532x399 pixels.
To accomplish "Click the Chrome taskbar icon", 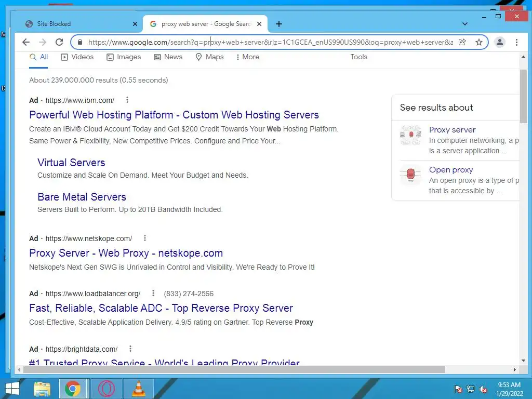I will (x=72, y=389).
